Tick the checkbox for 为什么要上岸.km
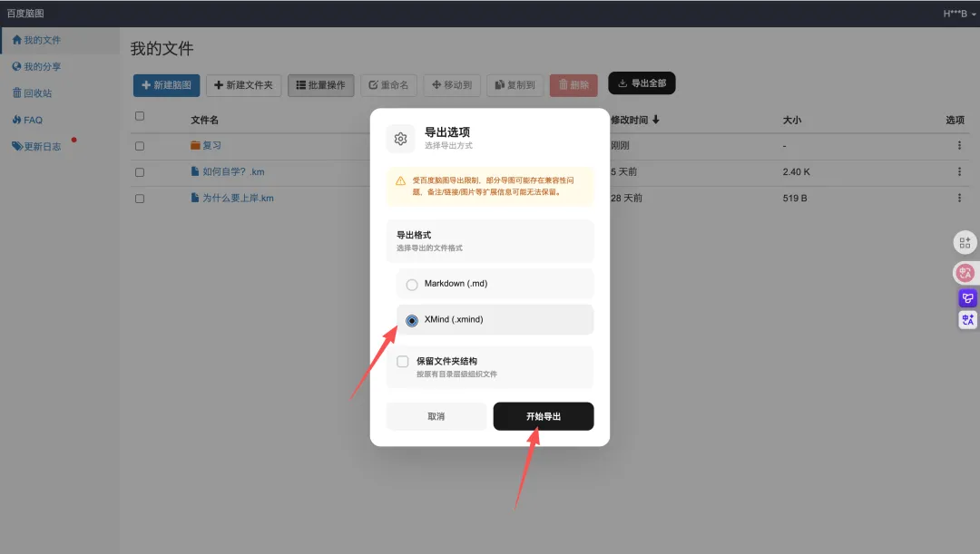980x554 pixels. (140, 198)
